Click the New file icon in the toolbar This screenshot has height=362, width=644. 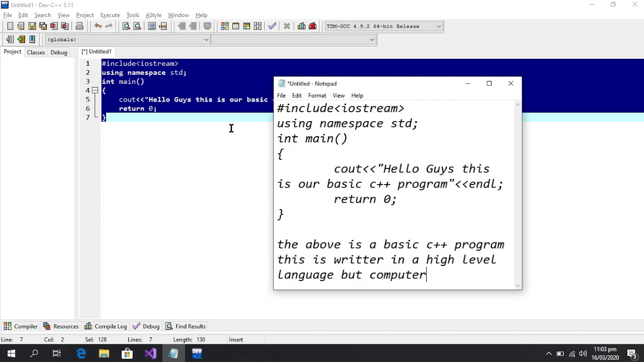click(x=10, y=26)
